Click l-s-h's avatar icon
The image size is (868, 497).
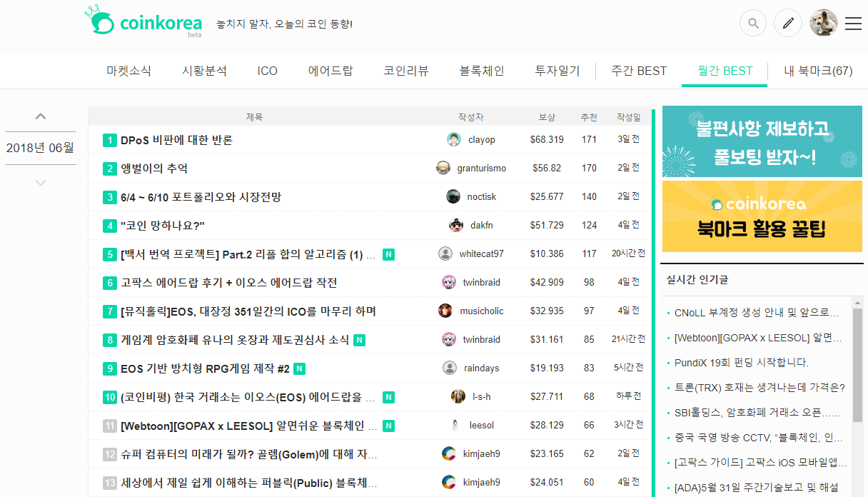[x=458, y=396]
